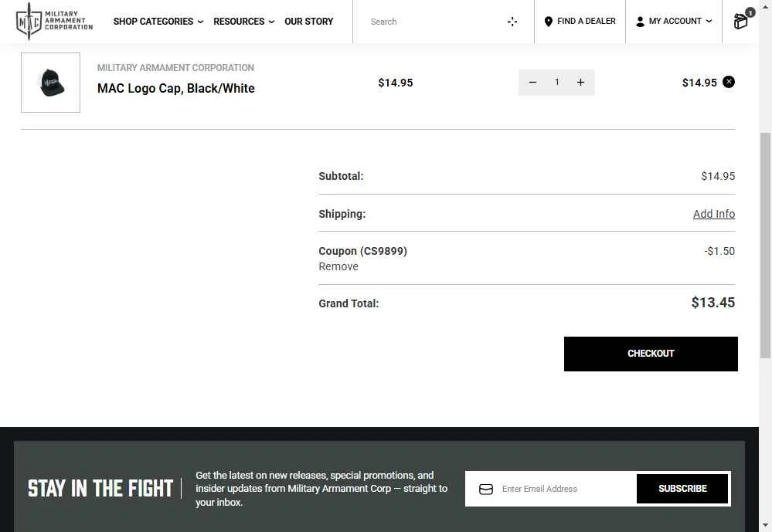Click the Subscribe button
Screen dimensions: 772x532
(x=682, y=489)
